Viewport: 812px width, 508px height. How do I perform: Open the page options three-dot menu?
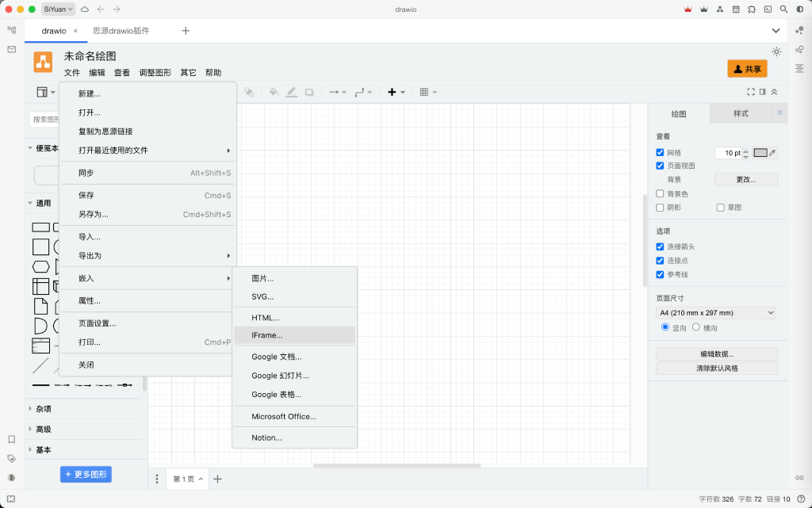point(157,479)
